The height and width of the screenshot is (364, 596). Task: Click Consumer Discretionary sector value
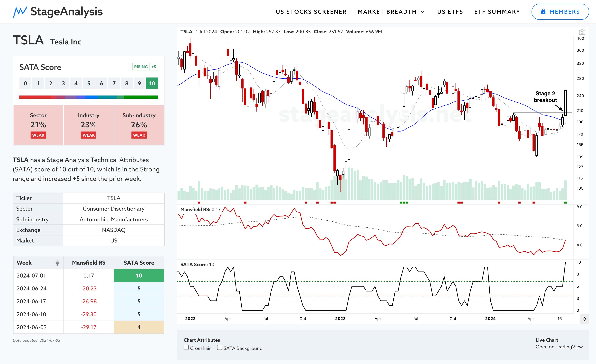[114, 209]
